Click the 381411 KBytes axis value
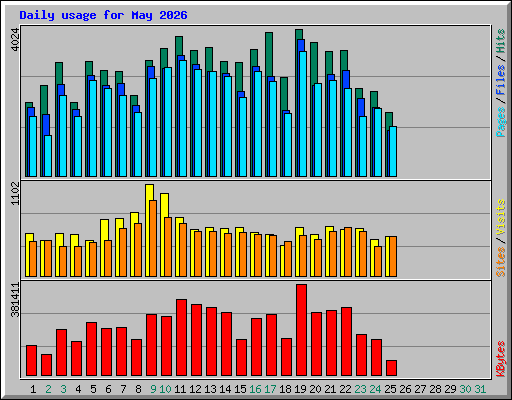The height and width of the screenshot is (400, 512). pos(16,299)
